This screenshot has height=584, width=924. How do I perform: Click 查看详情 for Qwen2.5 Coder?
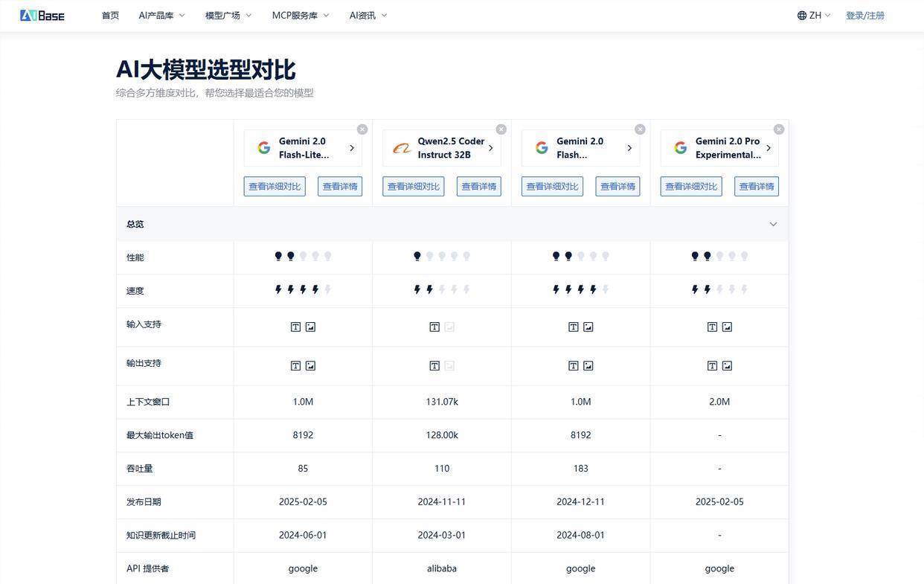tap(479, 187)
